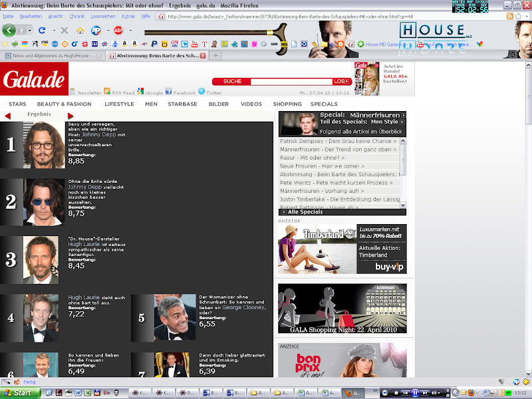The height and width of the screenshot is (399, 532).
Task: Skip to next track in taskbar player
Action: [425, 393]
